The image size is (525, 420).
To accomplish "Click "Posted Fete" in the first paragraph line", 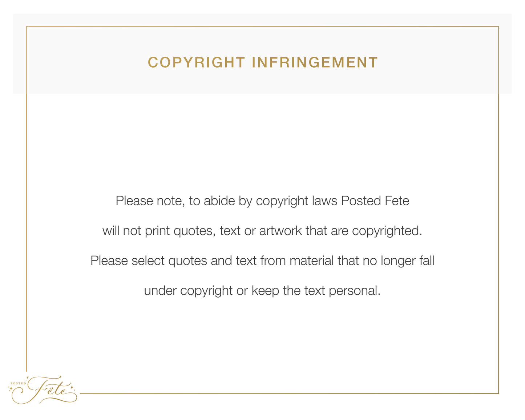I will [x=375, y=201].
